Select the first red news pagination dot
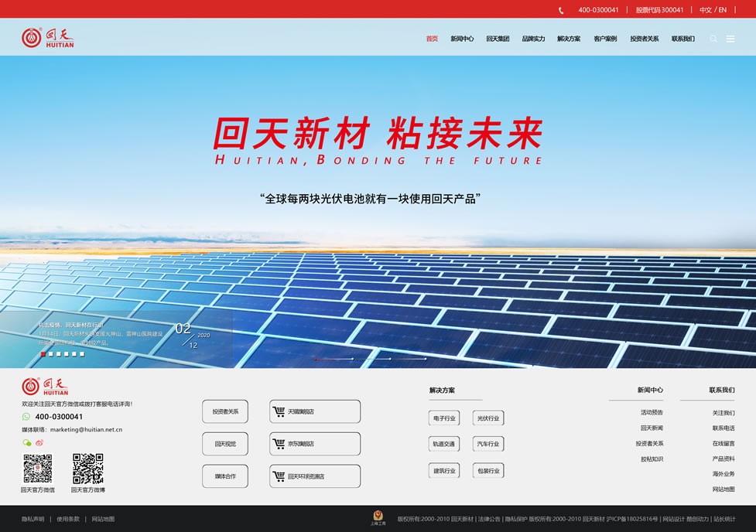This screenshot has height=532, width=756. pyautogui.click(x=43, y=354)
